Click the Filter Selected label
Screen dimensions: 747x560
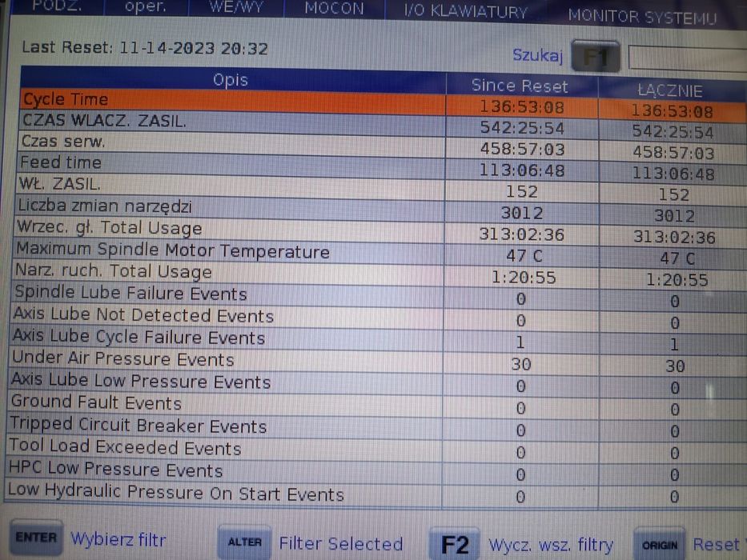pos(340,543)
